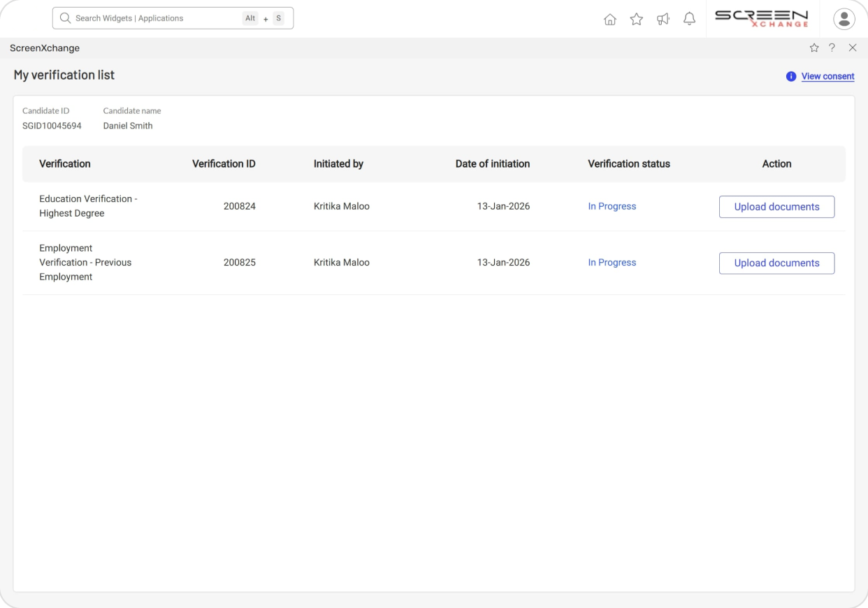Image resolution: width=868 pixels, height=608 pixels.
Task: Upload documents for Employment Verification
Action: 776,263
